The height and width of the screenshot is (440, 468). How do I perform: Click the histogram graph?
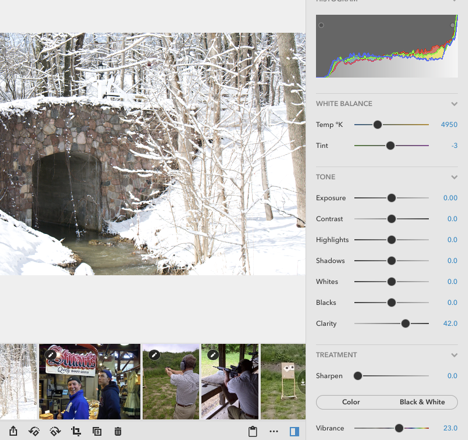tap(387, 46)
